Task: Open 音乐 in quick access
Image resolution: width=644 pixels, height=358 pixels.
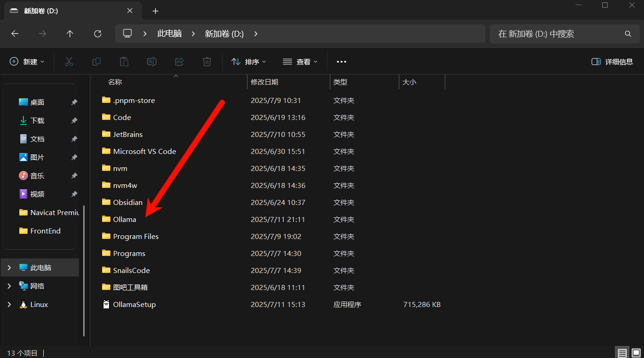Action: coord(37,176)
